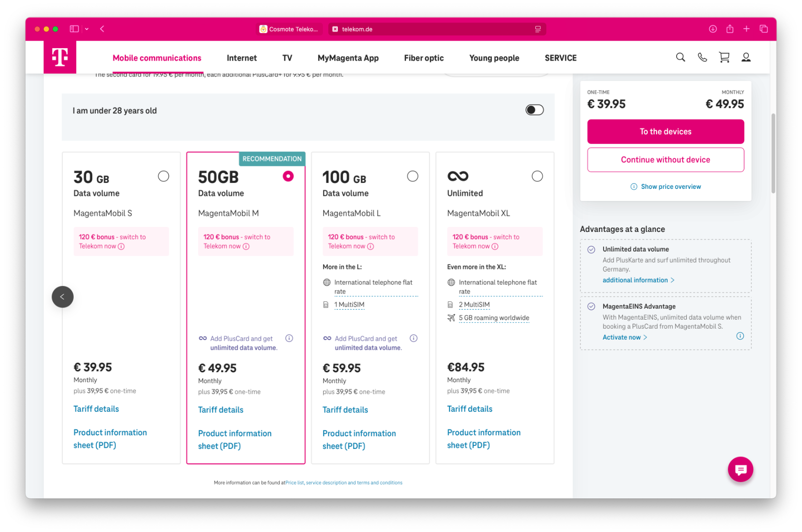Open info icon in MagentaMobil S bonus
The image size is (802, 532).
tap(121, 246)
